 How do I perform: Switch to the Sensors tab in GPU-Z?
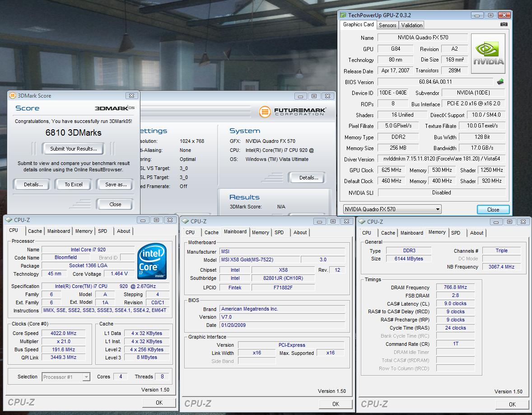click(387, 25)
